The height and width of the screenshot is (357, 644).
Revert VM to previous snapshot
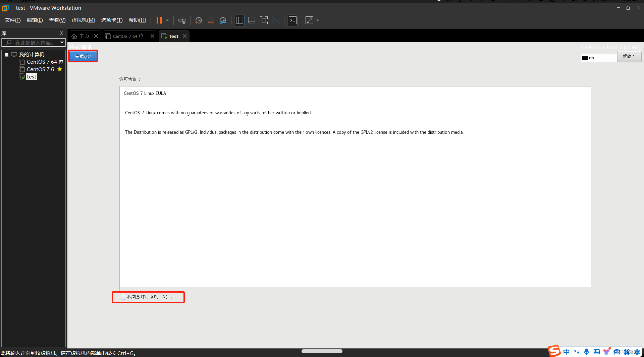(211, 20)
